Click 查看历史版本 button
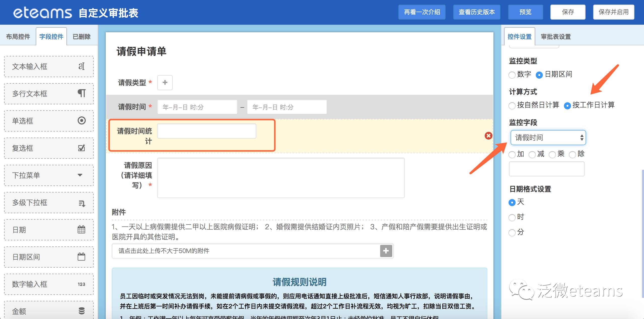Viewport: 644px width, 319px height. pos(477,12)
